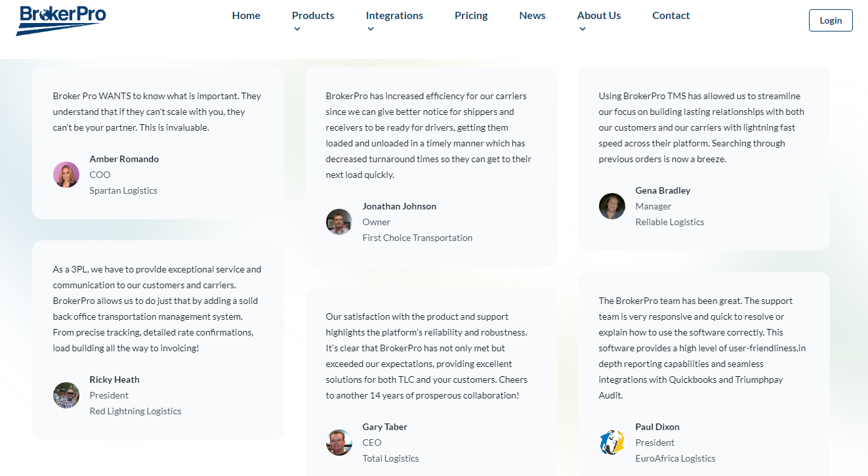The height and width of the screenshot is (476, 868).
Task: Click the Login button
Action: coord(831,20)
